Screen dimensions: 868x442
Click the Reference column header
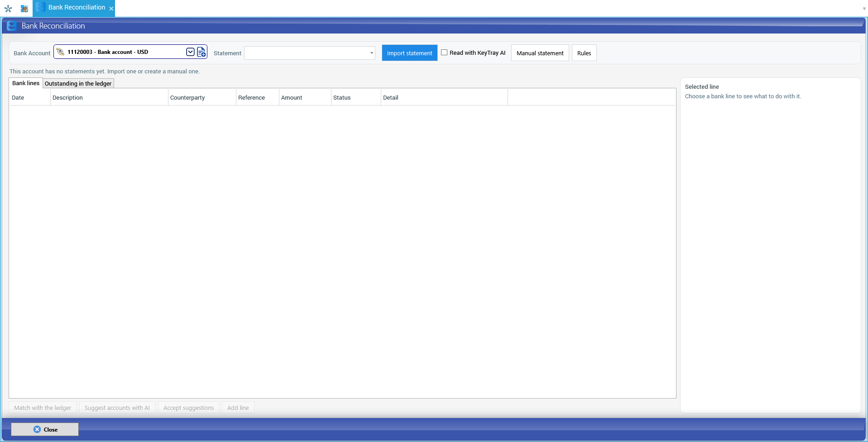[258, 97]
